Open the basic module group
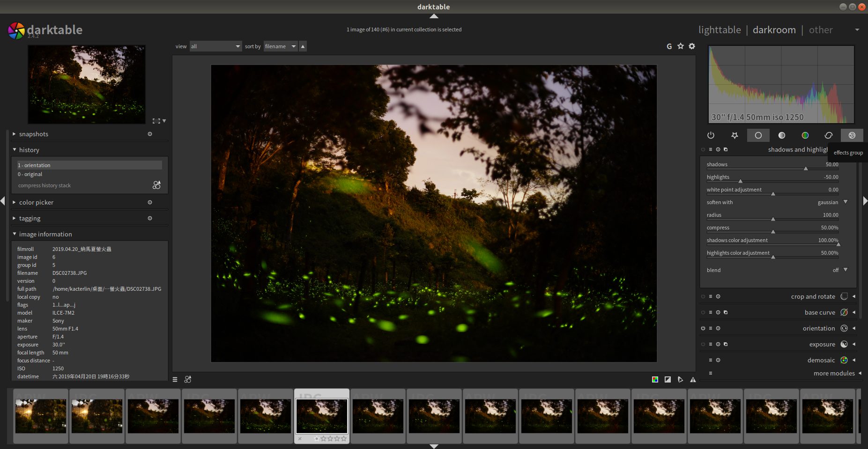Viewport: 868px width, 449px height. coord(758,135)
